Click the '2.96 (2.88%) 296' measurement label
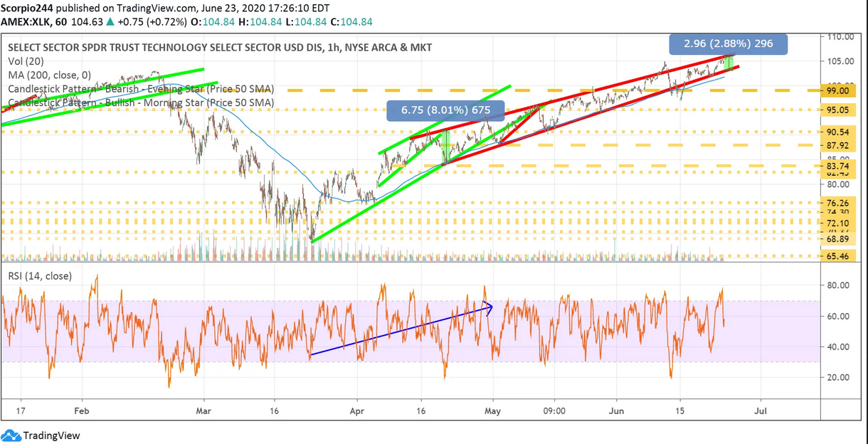The image size is (868, 444). pyautogui.click(x=728, y=44)
